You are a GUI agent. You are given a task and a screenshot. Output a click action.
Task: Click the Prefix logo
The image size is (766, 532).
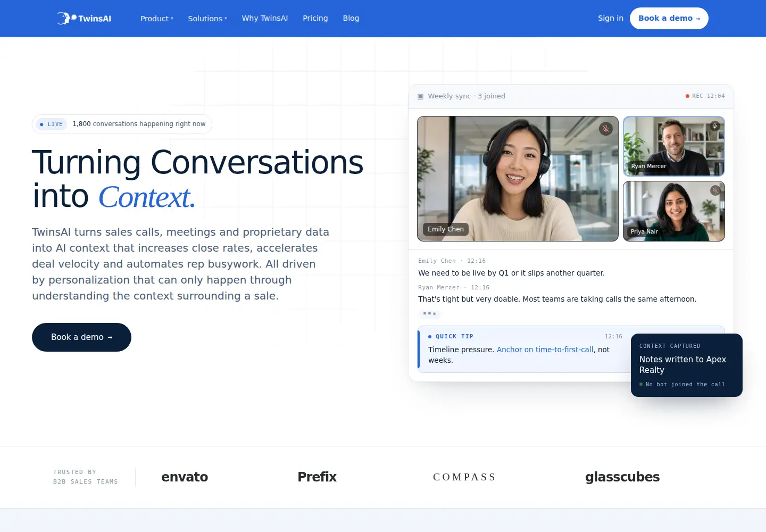pos(317,477)
